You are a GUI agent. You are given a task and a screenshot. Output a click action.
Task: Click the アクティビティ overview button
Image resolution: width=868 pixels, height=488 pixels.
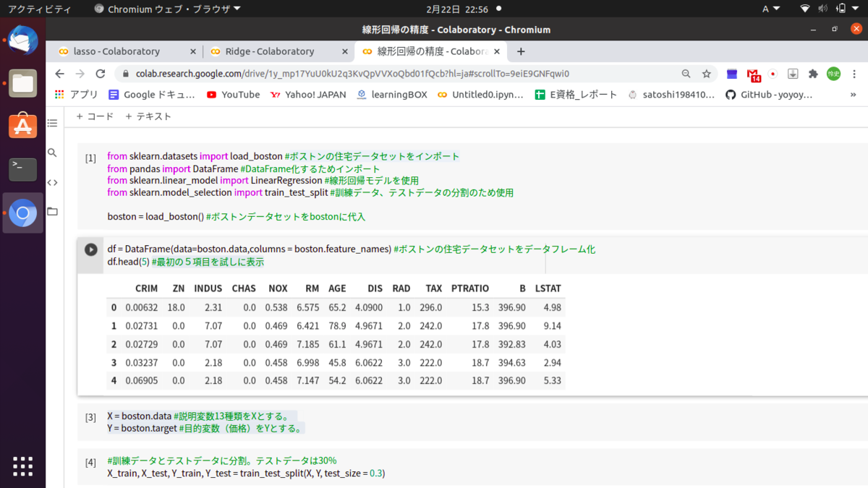pos(39,9)
